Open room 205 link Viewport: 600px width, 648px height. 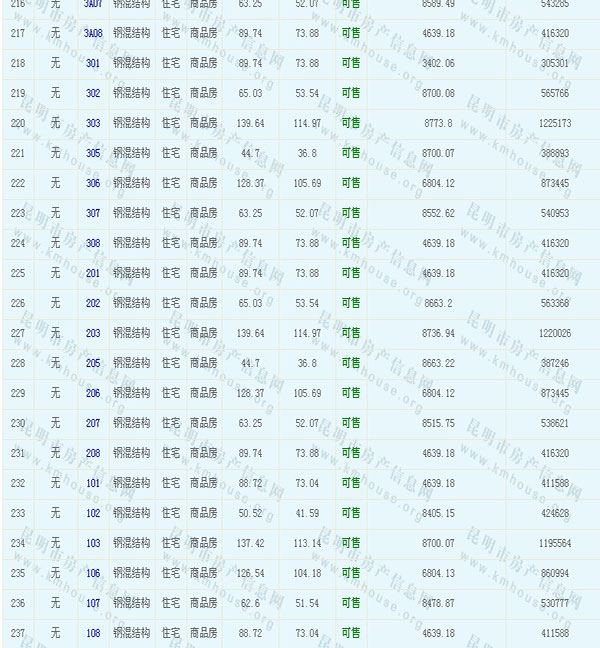point(93,363)
